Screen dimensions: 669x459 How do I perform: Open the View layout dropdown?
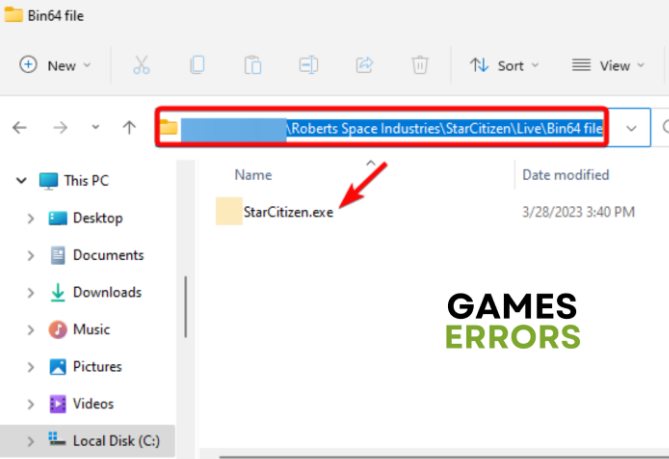point(608,65)
